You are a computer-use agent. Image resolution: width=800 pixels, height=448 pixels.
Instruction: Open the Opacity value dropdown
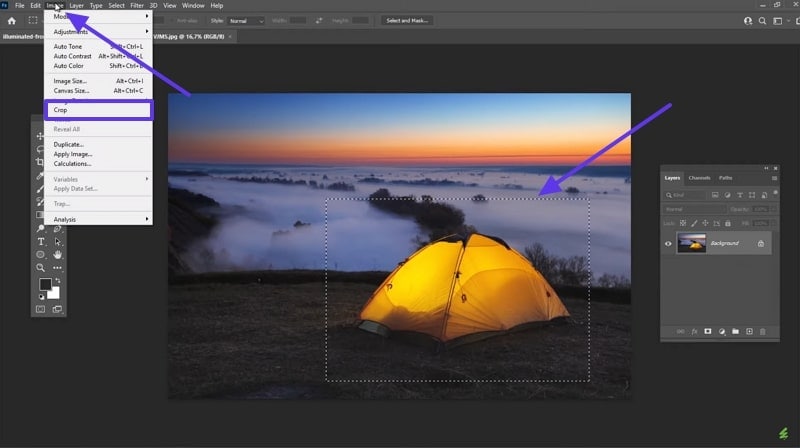773,209
